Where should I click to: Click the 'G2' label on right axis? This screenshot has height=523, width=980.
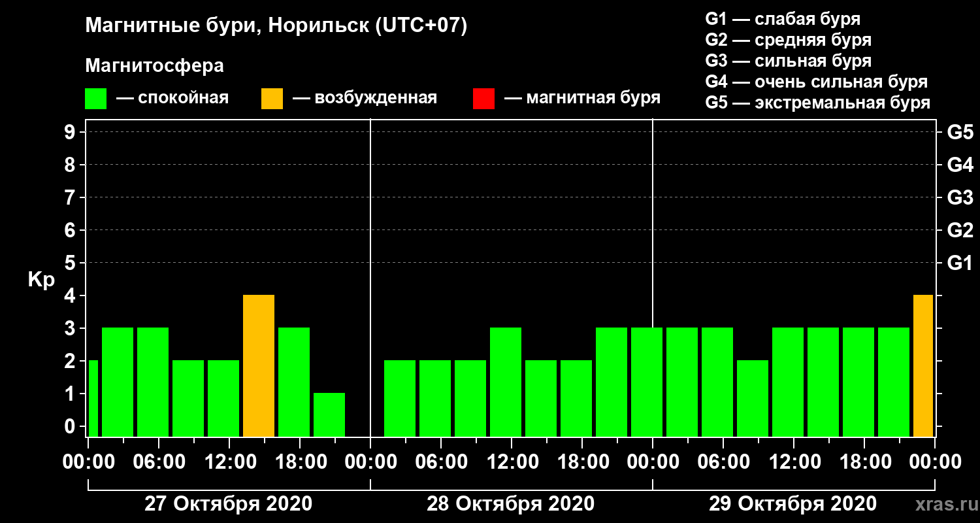point(960,230)
